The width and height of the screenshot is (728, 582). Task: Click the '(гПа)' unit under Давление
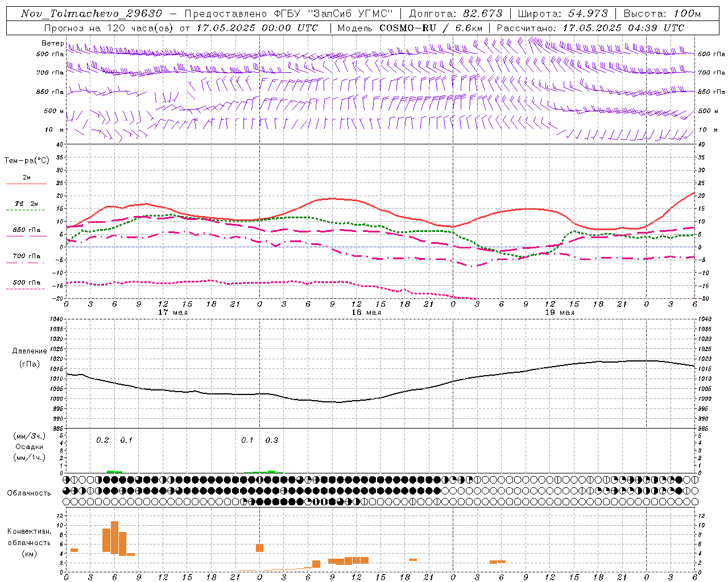point(30,364)
